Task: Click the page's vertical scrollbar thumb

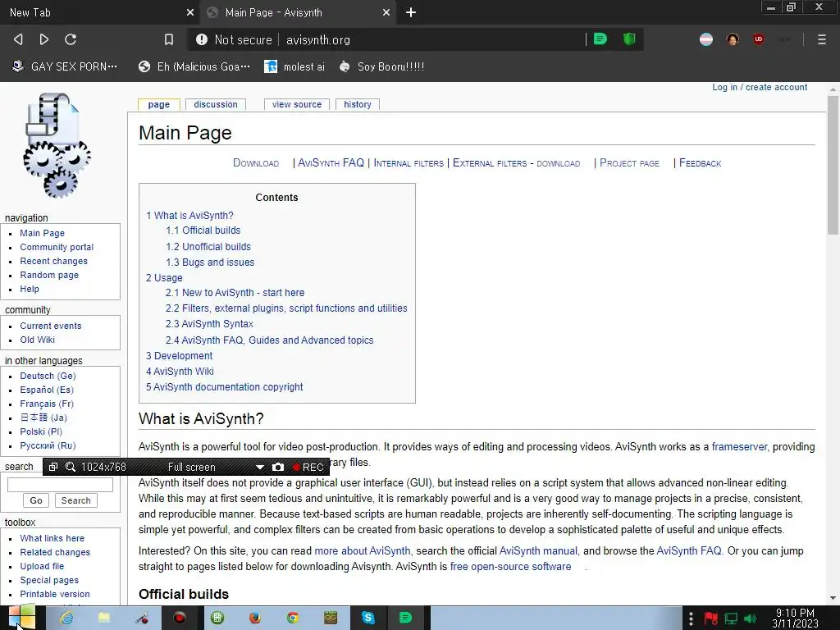Action: tap(833, 165)
